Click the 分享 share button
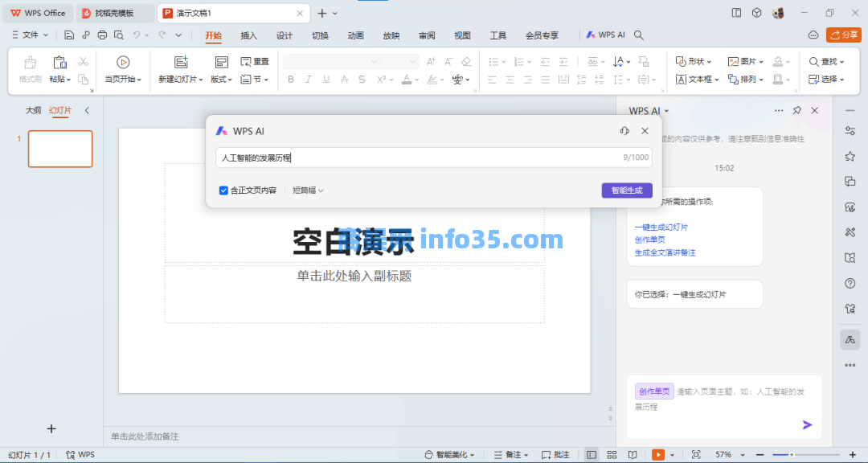The height and width of the screenshot is (463, 868). tap(844, 35)
